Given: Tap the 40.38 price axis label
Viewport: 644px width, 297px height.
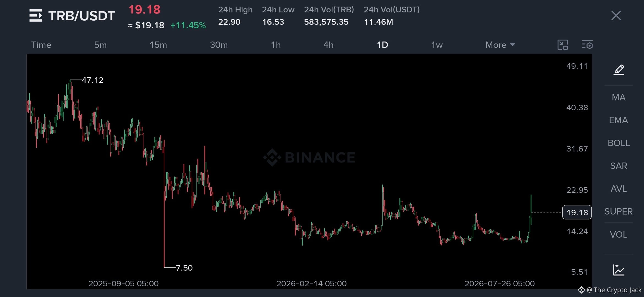Looking at the screenshot, I should point(577,108).
